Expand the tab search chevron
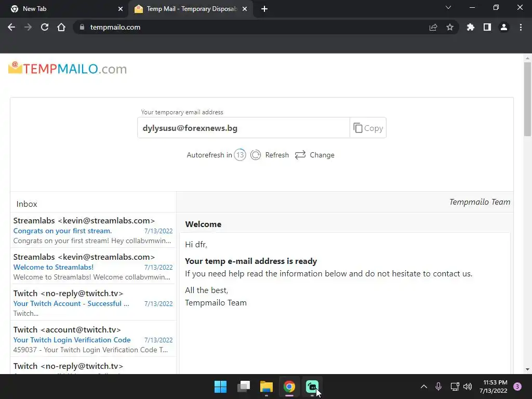Viewport: 532px width, 399px height. point(448,7)
